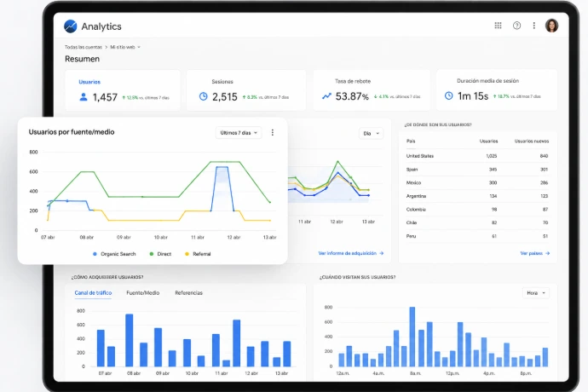Switch to the Fuente/Medio tab

143,293
